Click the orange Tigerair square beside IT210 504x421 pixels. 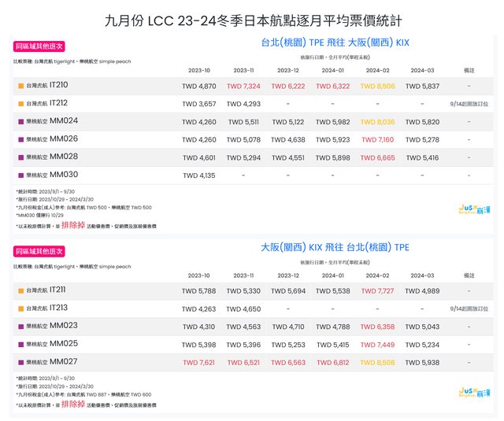pyautogui.click(x=20, y=86)
